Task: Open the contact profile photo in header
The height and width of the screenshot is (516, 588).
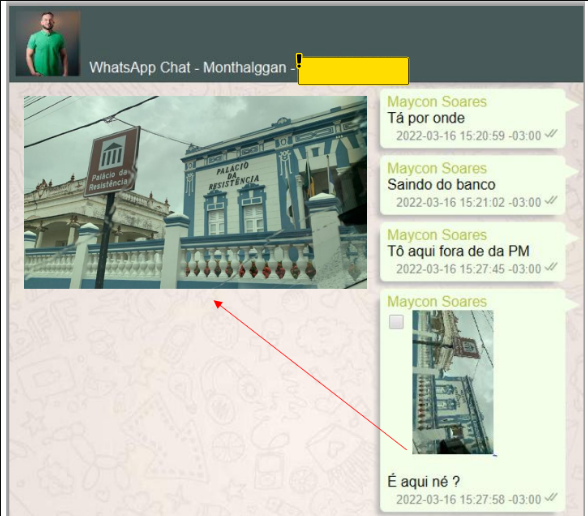Action: pyautogui.click(x=48, y=44)
